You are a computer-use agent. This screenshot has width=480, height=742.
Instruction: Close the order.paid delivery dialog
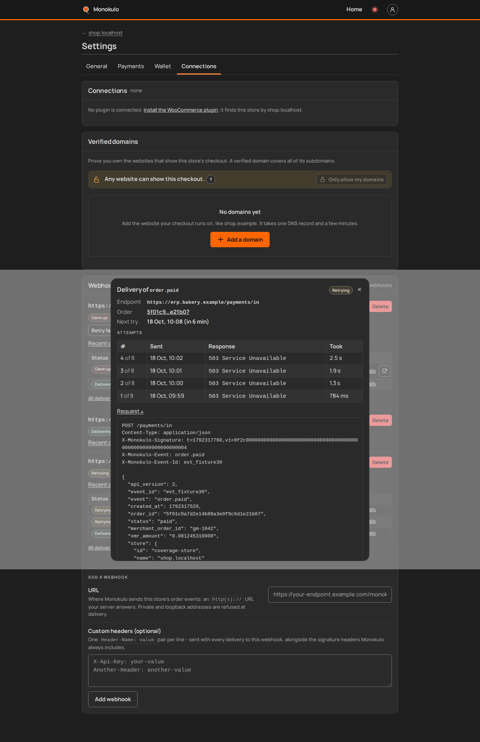coord(359,290)
